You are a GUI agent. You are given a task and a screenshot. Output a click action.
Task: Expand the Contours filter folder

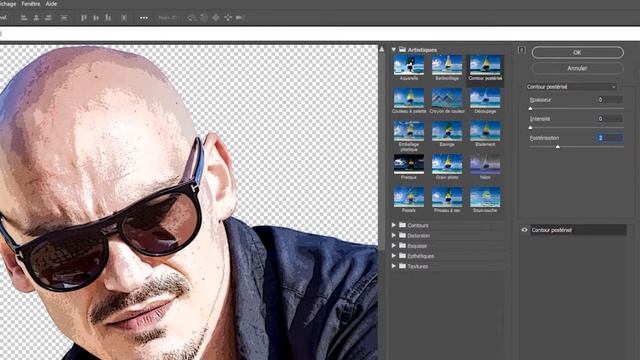coord(394,225)
